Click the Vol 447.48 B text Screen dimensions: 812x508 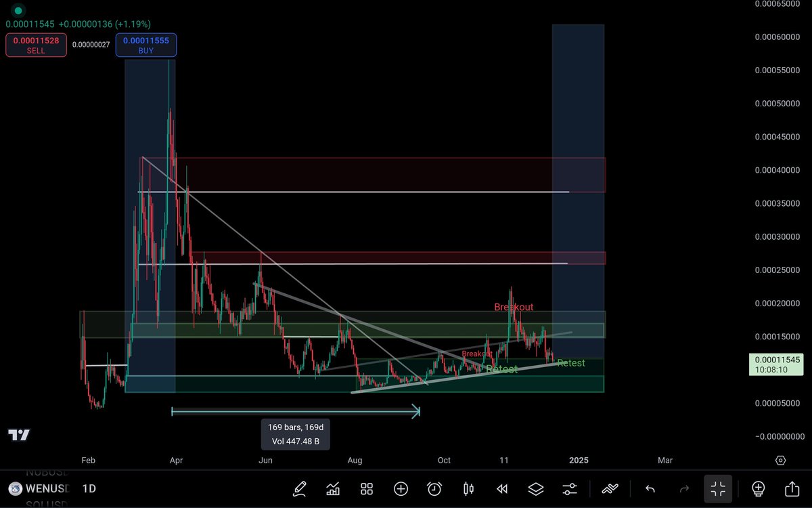coord(296,442)
